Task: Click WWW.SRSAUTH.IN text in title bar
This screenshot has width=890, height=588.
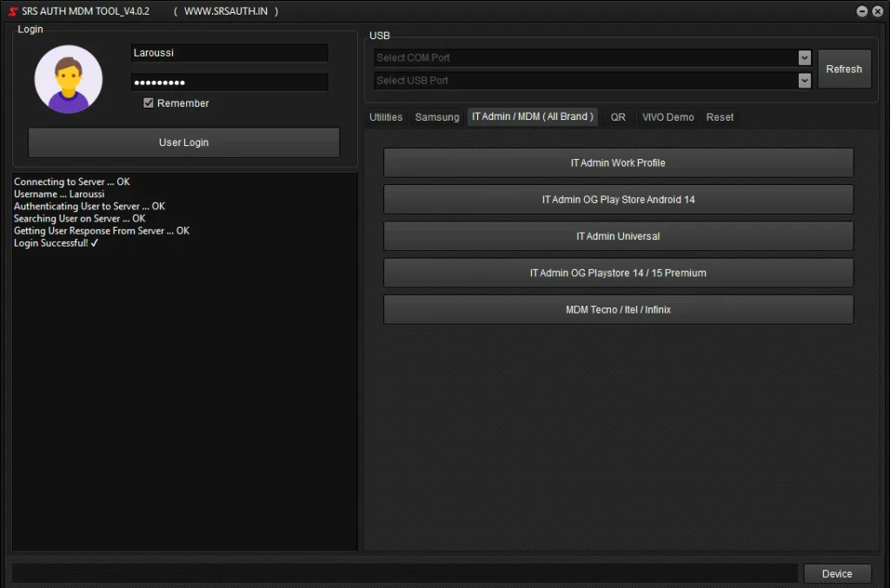Action: pyautogui.click(x=226, y=11)
